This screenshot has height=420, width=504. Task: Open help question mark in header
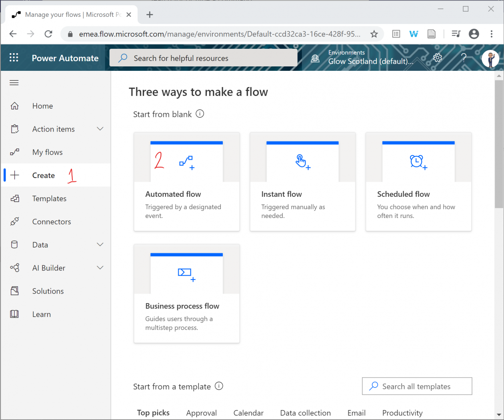[464, 58]
